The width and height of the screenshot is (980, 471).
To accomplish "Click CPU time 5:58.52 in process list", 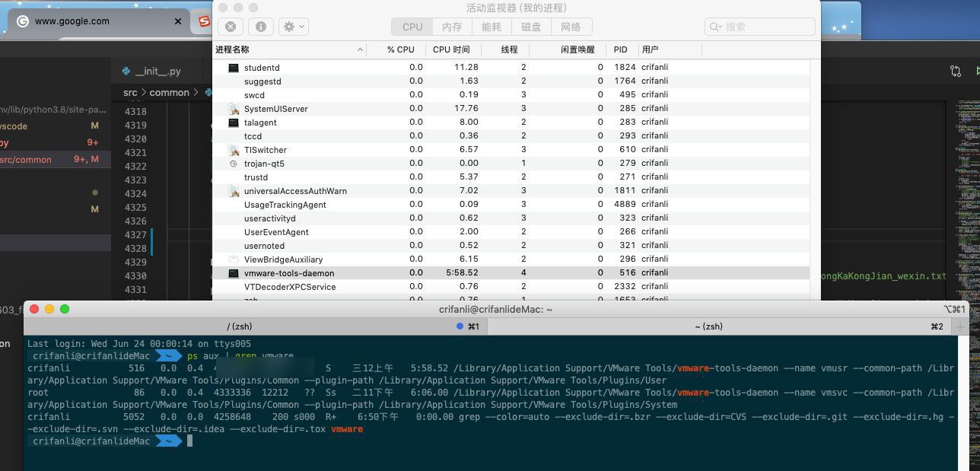I will click(462, 273).
